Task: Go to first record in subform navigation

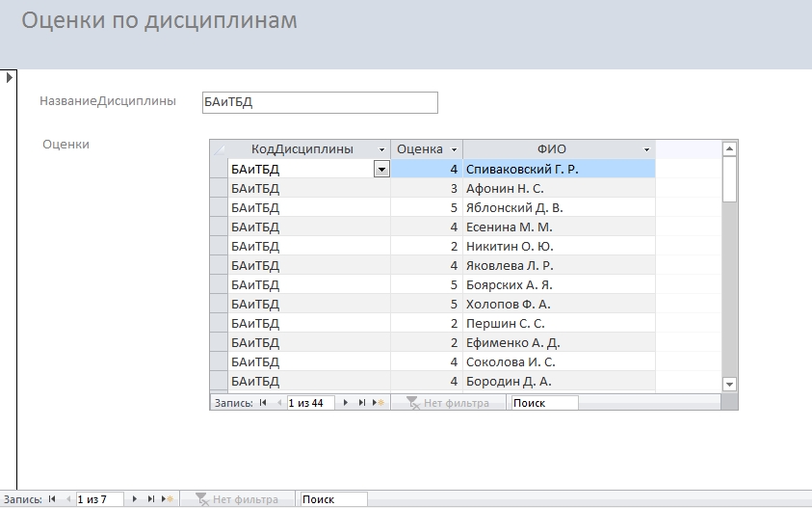Action: point(263,402)
